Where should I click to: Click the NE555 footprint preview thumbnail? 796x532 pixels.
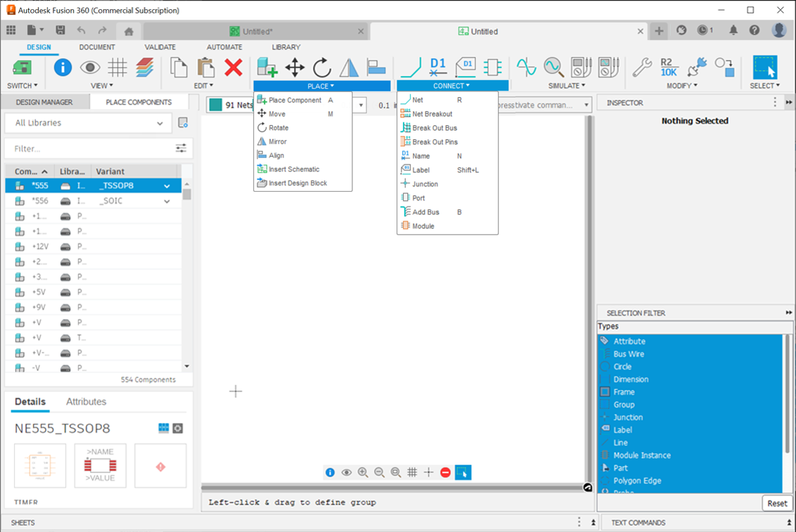[x=100, y=465]
